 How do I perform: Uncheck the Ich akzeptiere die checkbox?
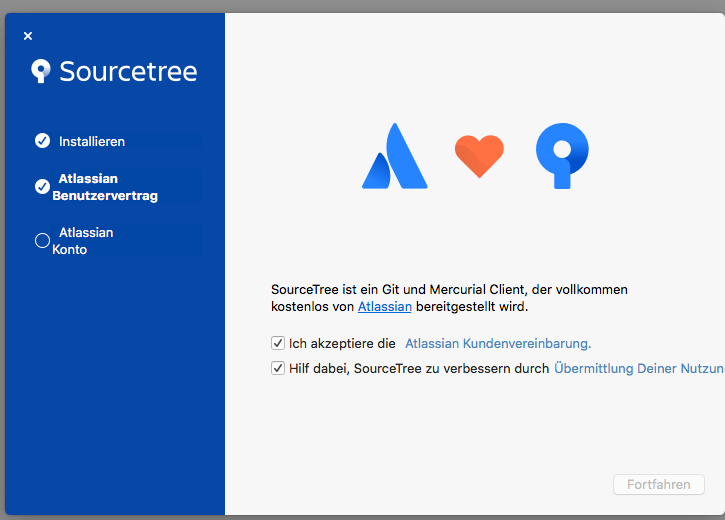point(278,343)
